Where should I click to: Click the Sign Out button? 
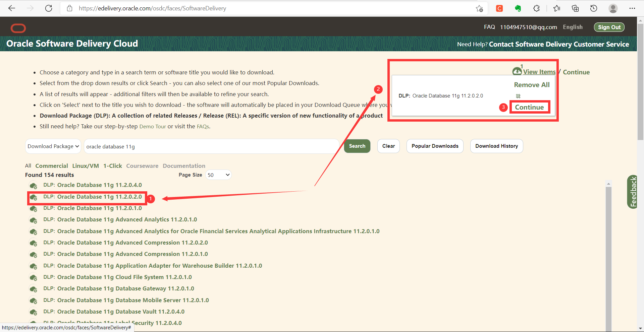pos(609,27)
